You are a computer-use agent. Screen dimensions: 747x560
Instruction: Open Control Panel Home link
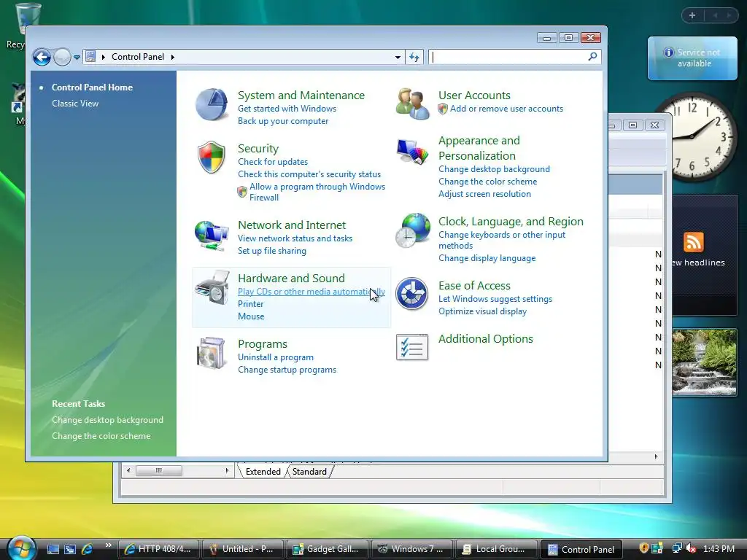92,87
